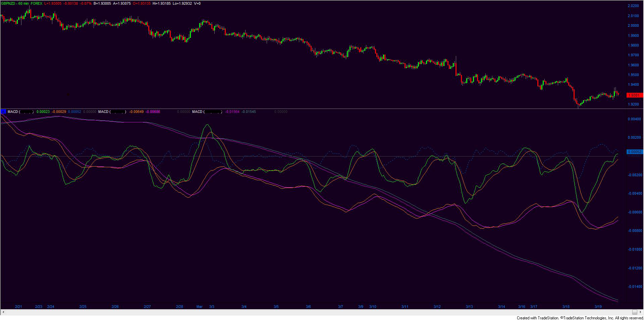Click the right arrow of the horizontal scrollbar

pyautogui.click(x=641, y=312)
